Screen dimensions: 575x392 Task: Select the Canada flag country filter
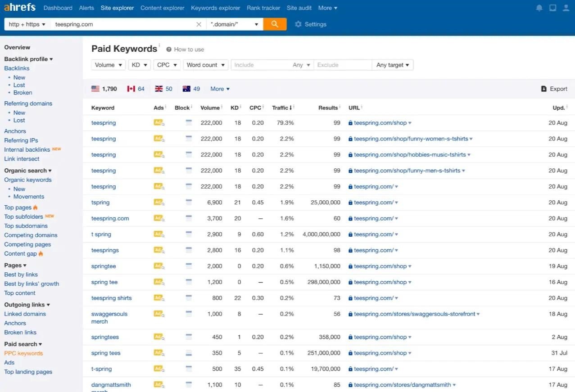tap(136, 89)
